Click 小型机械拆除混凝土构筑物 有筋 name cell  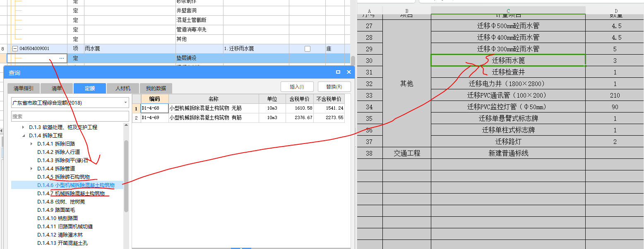point(214,118)
